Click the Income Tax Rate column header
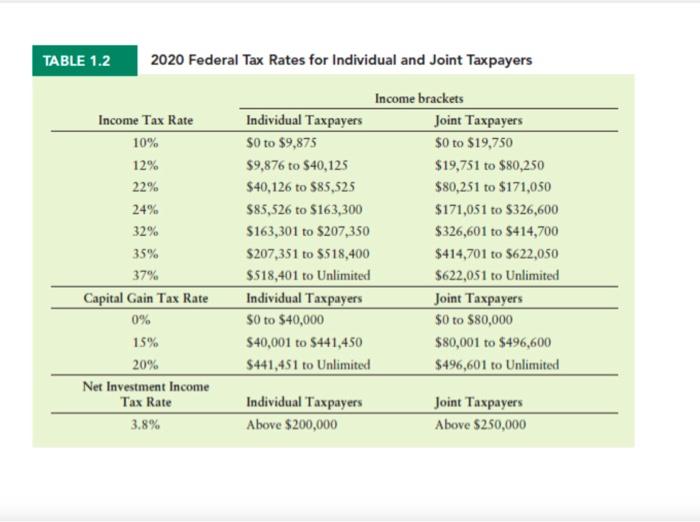This screenshot has height=522, width=700. (x=146, y=120)
